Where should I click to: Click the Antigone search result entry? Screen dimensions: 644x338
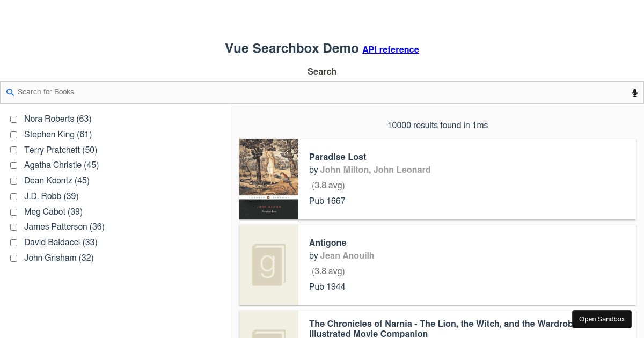(437, 264)
